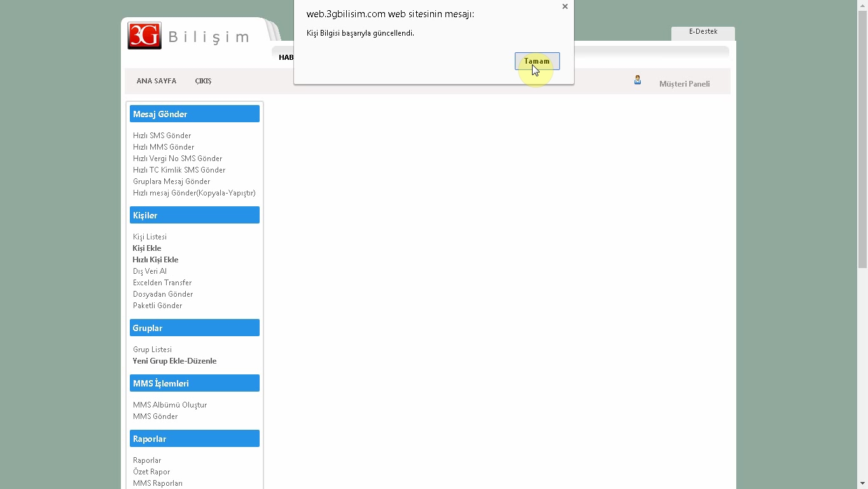The width and height of the screenshot is (868, 489).
Task: Open Excelden Transfer option
Action: point(162,283)
